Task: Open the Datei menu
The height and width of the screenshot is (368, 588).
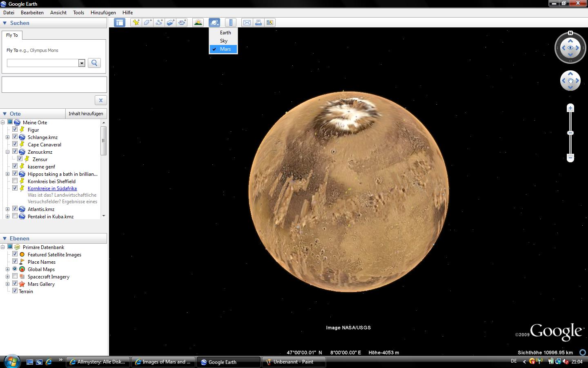Action: click(x=9, y=13)
